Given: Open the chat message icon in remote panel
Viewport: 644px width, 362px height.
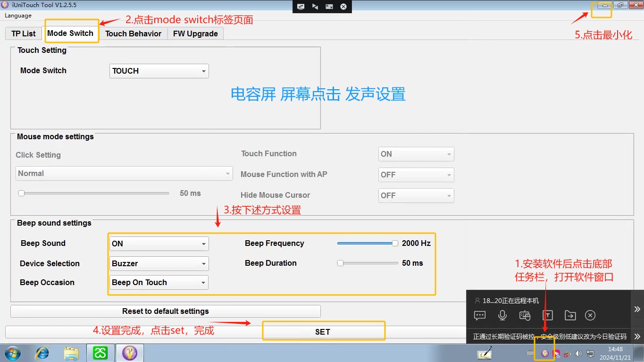Looking at the screenshot, I should tap(480, 315).
